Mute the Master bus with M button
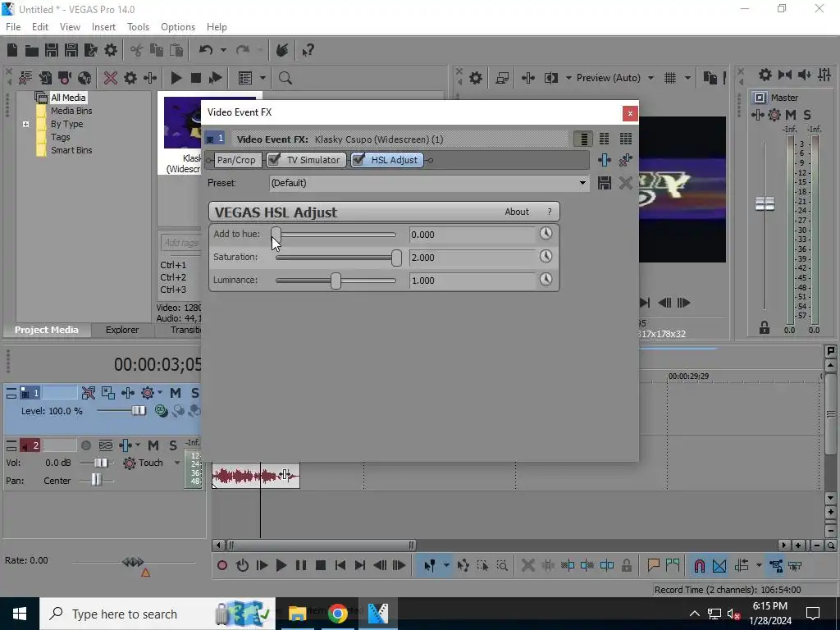Screen dimensions: 840x630 point(791,115)
